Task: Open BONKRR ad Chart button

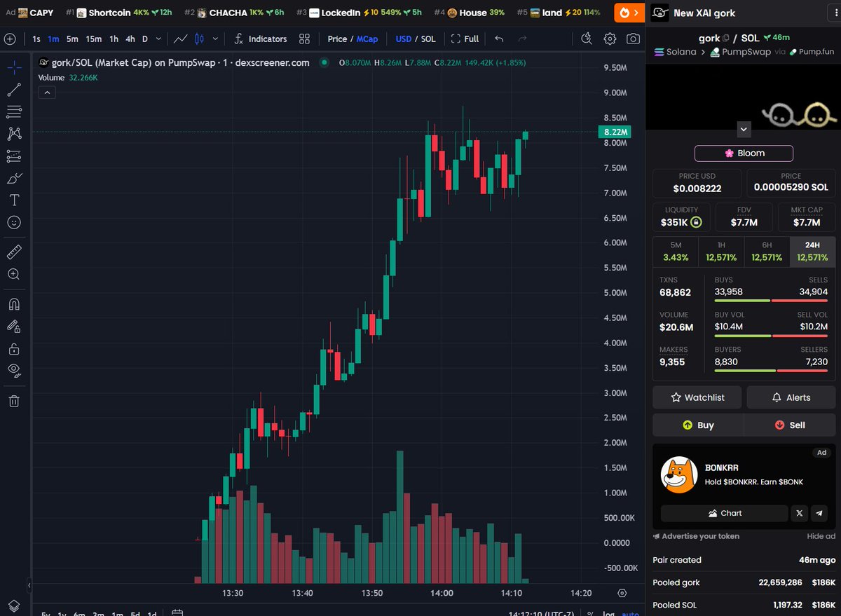Action: click(724, 513)
